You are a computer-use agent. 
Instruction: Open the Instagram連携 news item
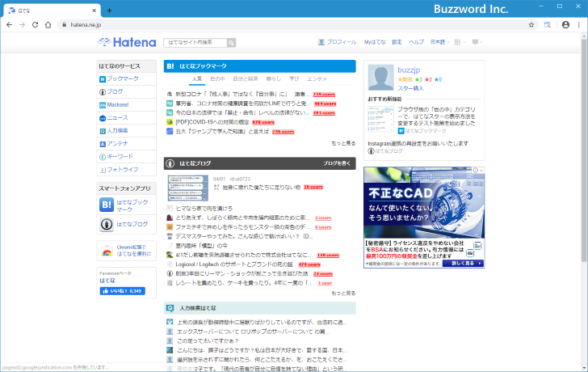tap(418, 143)
